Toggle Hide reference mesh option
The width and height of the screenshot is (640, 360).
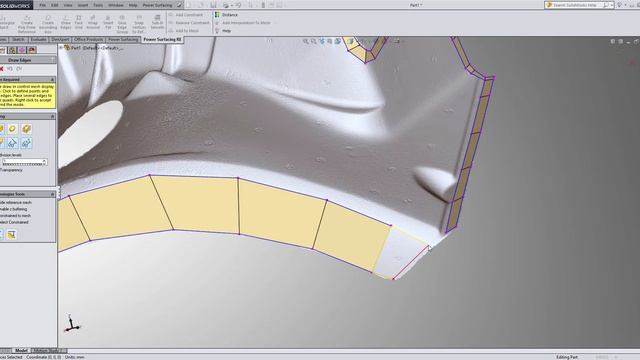point(16,202)
